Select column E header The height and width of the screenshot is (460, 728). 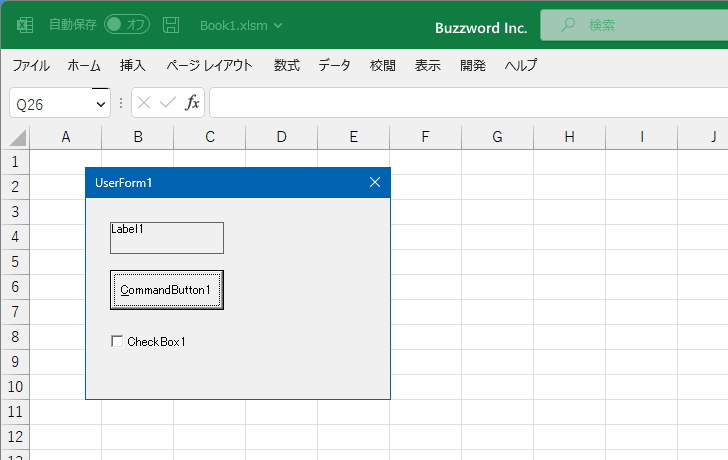point(354,137)
